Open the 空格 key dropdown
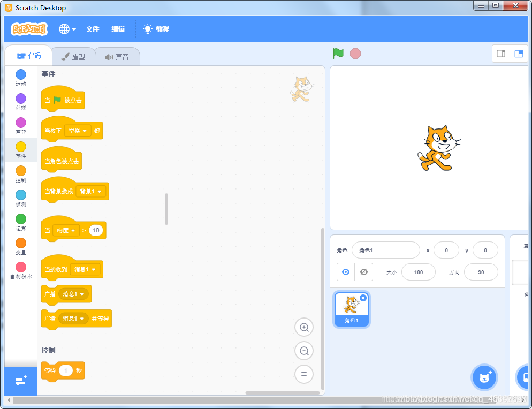The width and height of the screenshot is (532, 409). [78, 131]
